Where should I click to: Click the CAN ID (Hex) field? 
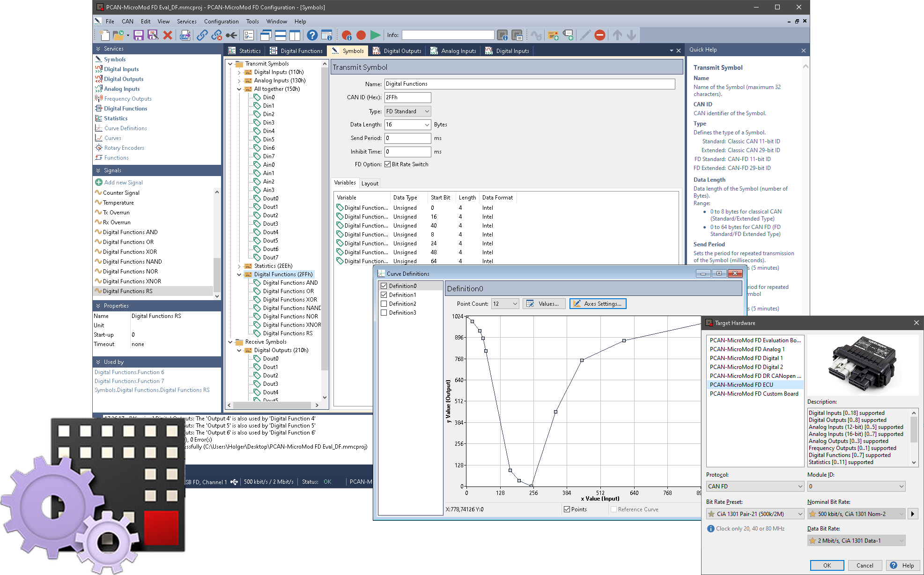point(407,97)
